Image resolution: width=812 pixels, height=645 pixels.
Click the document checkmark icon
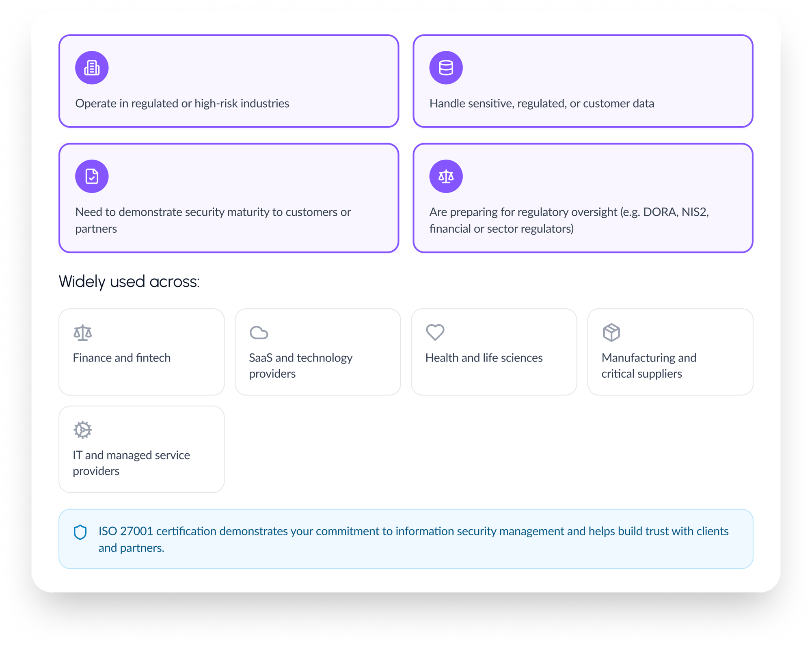pyautogui.click(x=92, y=176)
